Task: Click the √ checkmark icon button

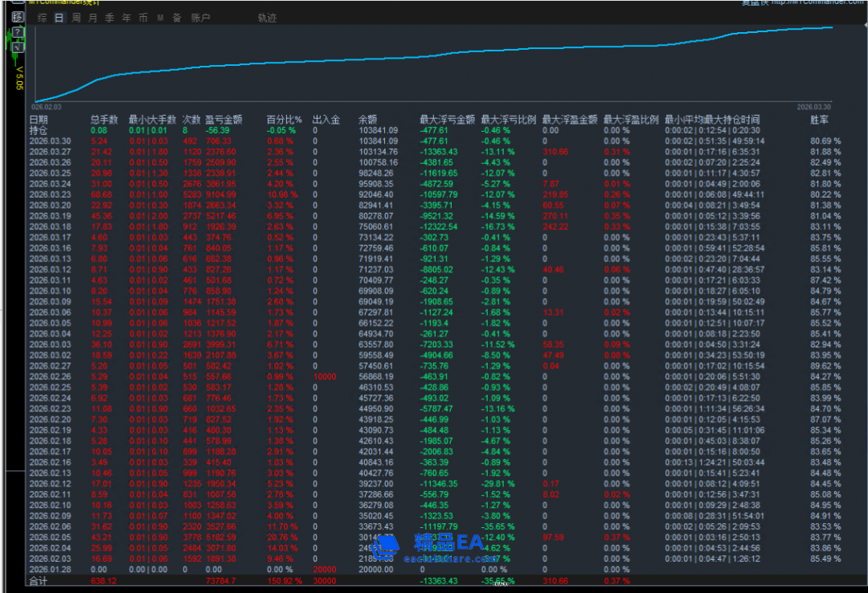Action: 18,47
